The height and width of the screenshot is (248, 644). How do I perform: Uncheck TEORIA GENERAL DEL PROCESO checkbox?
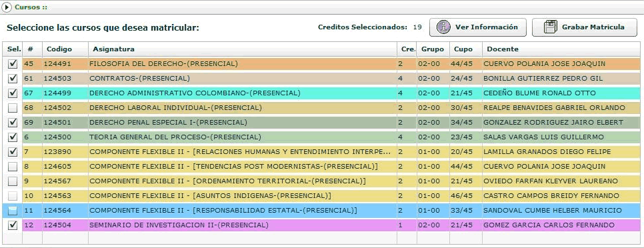(x=13, y=137)
